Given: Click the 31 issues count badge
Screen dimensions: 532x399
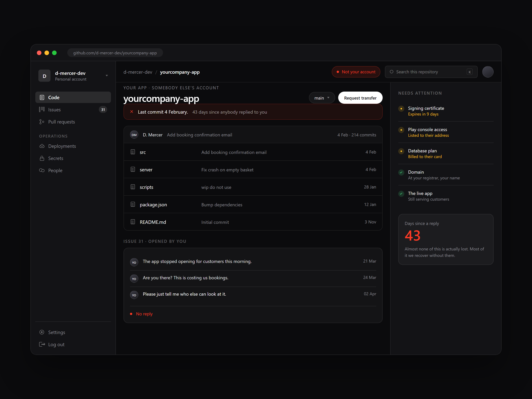Looking at the screenshot, I should pos(103,110).
